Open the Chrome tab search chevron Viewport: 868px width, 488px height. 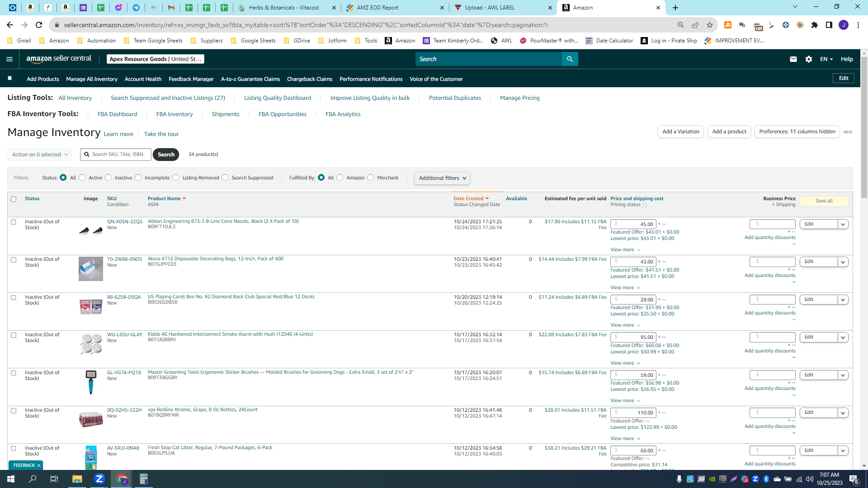(x=795, y=7)
